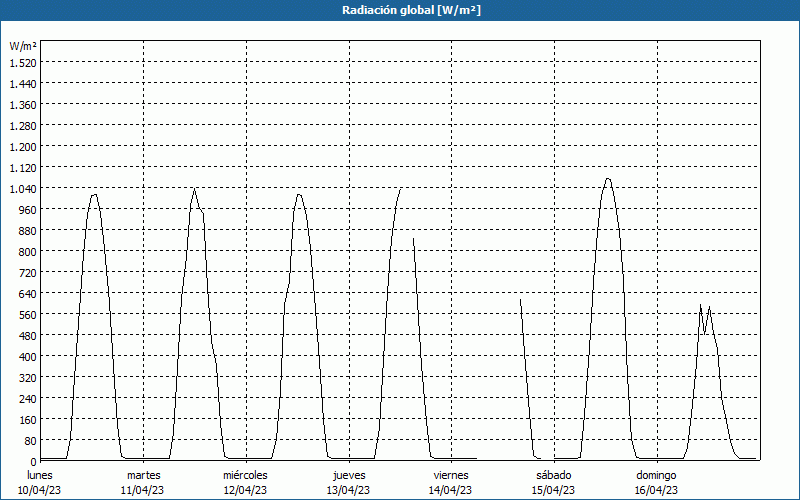This screenshot has width=800, height=500.
Task: Select the 1.280 y-axis label
Action: tap(23, 126)
